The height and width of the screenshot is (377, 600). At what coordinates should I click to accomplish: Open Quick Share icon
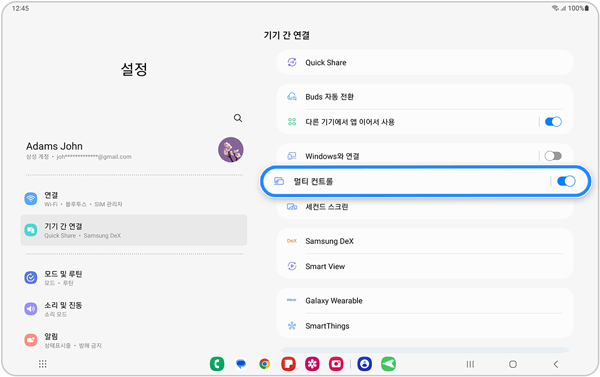click(x=292, y=62)
